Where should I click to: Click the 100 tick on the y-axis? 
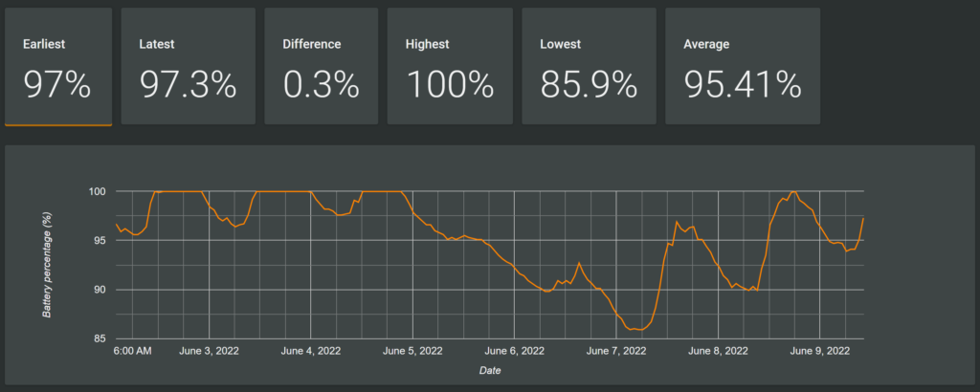pos(98,191)
